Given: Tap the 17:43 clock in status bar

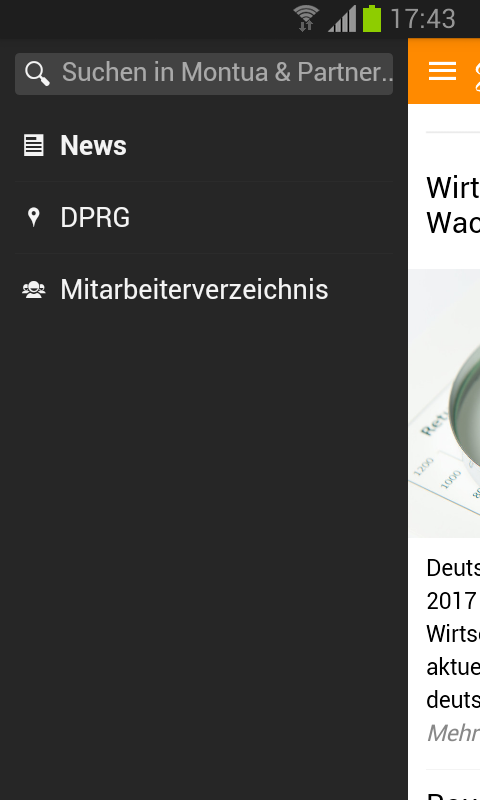Looking at the screenshot, I should point(423,19).
